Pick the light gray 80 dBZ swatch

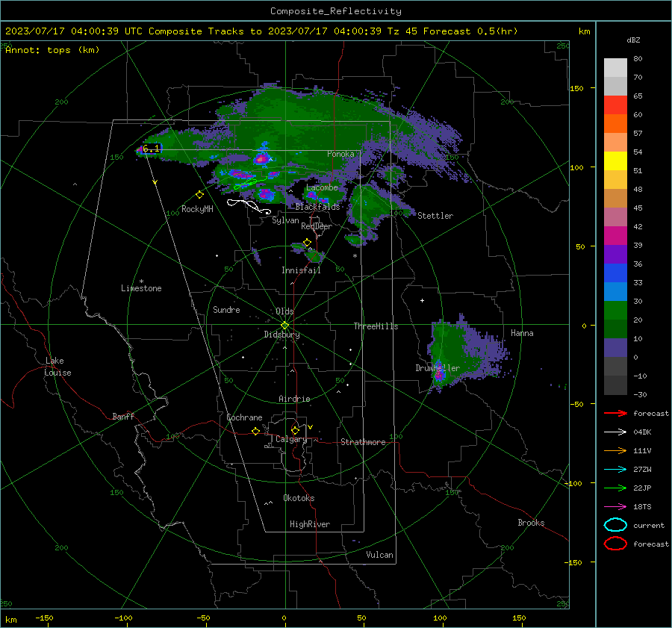pyautogui.click(x=615, y=67)
